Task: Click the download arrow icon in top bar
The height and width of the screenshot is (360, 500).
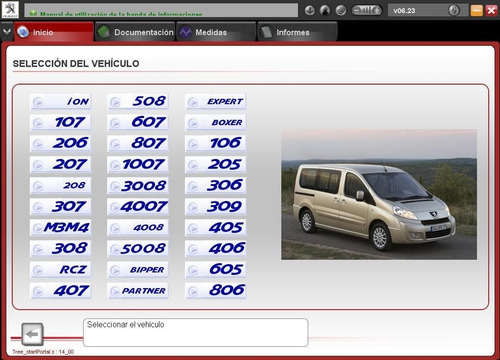Action: point(310,10)
